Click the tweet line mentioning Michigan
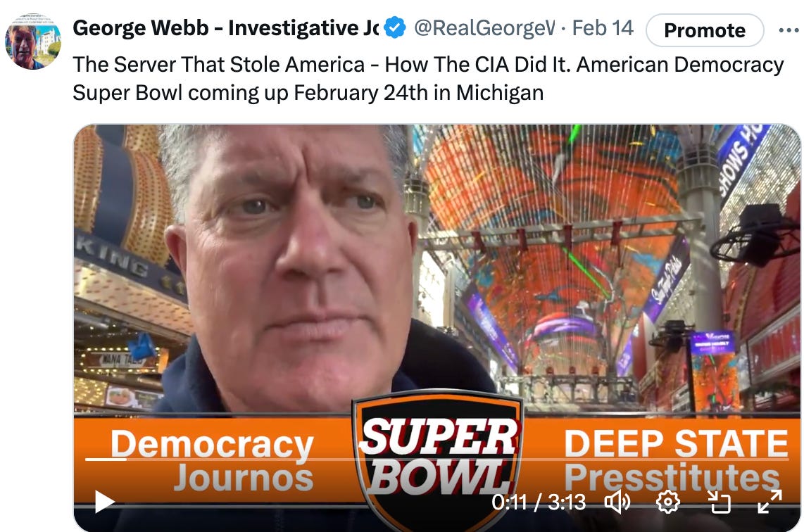 [x=308, y=93]
